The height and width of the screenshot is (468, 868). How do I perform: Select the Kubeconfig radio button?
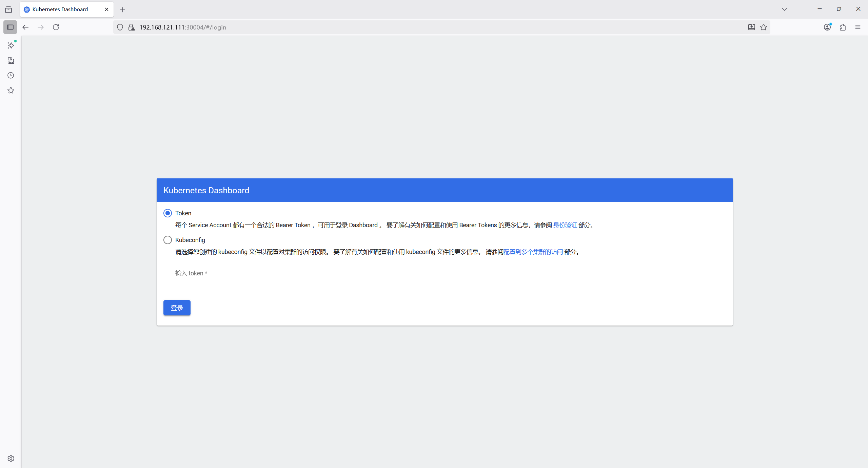click(167, 240)
